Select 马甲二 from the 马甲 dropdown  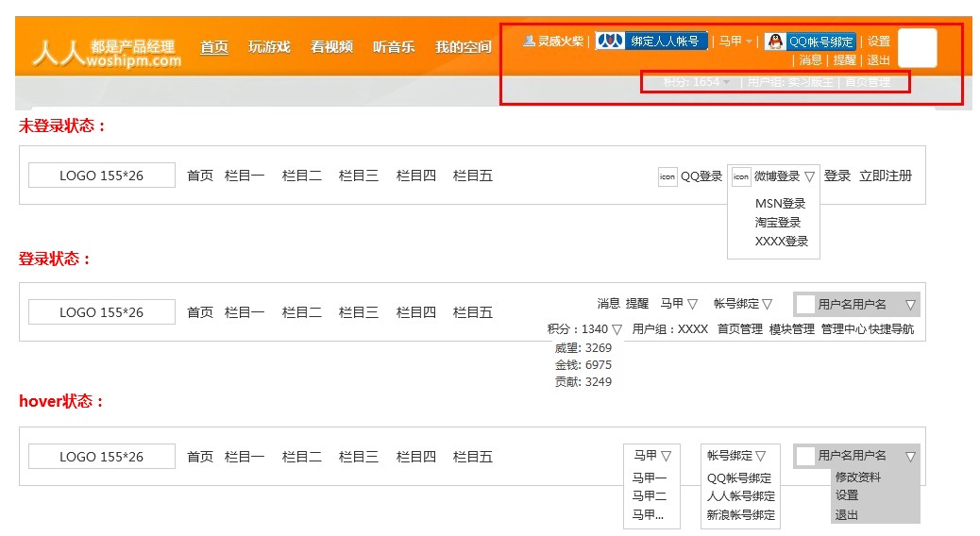[x=650, y=496]
